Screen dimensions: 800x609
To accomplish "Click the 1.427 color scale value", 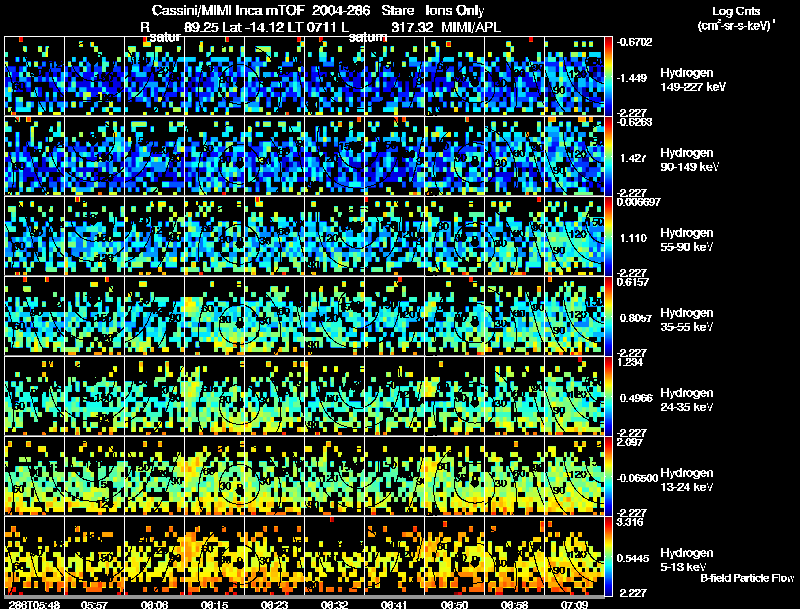I will [x=633, y=158].
